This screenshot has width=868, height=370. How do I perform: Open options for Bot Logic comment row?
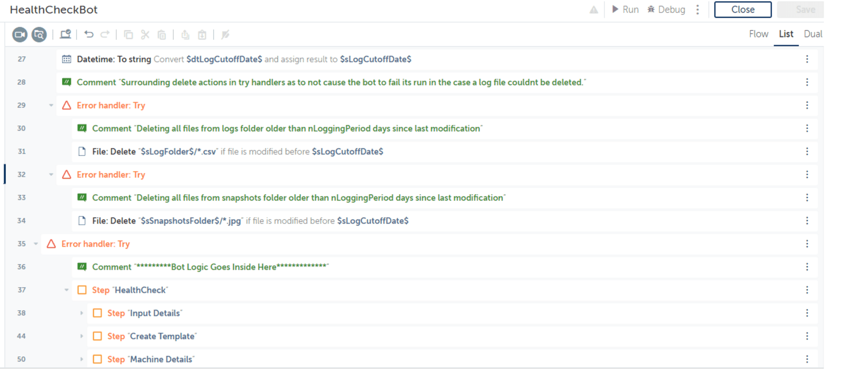(807, 267)
